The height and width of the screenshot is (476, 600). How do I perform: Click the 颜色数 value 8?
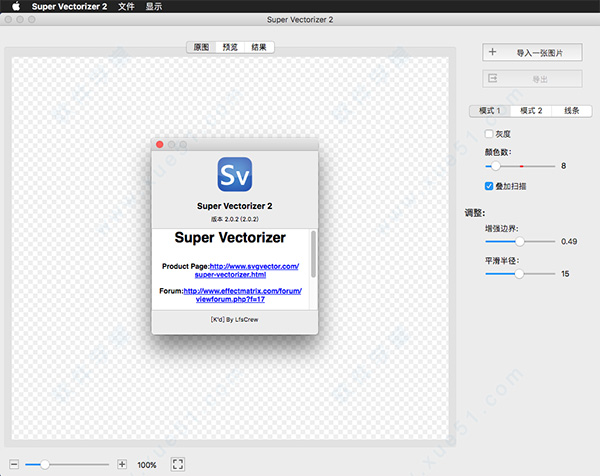coord(563,166)
